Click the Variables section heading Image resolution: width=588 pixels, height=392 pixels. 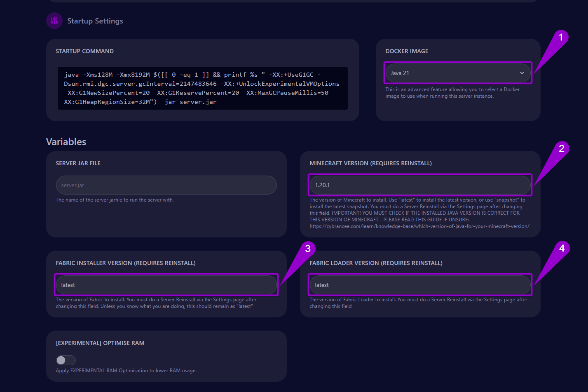click(66, 141)
